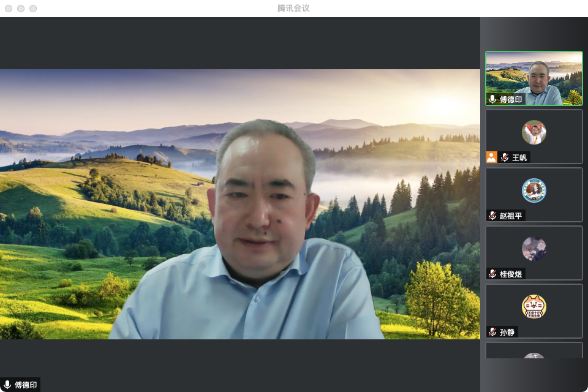Click the 赵祖平 name label
This screenshot has width=588, height=392.
511,216
